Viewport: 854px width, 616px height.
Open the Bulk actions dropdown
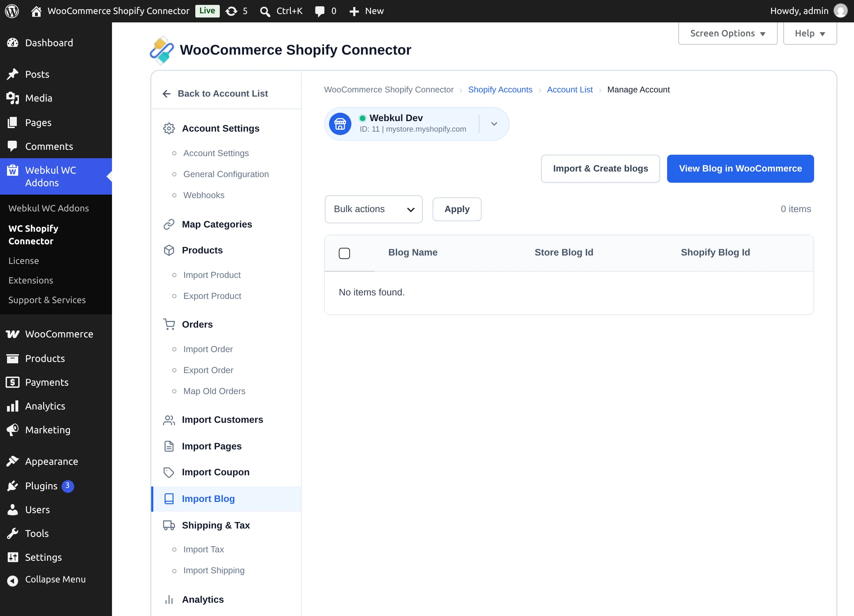[x=373, y=209]
